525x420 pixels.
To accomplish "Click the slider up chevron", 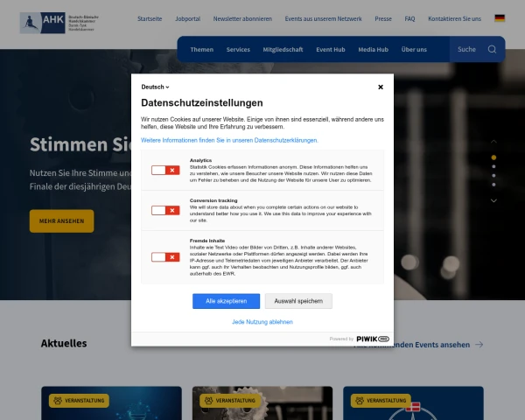I will 493,142.
